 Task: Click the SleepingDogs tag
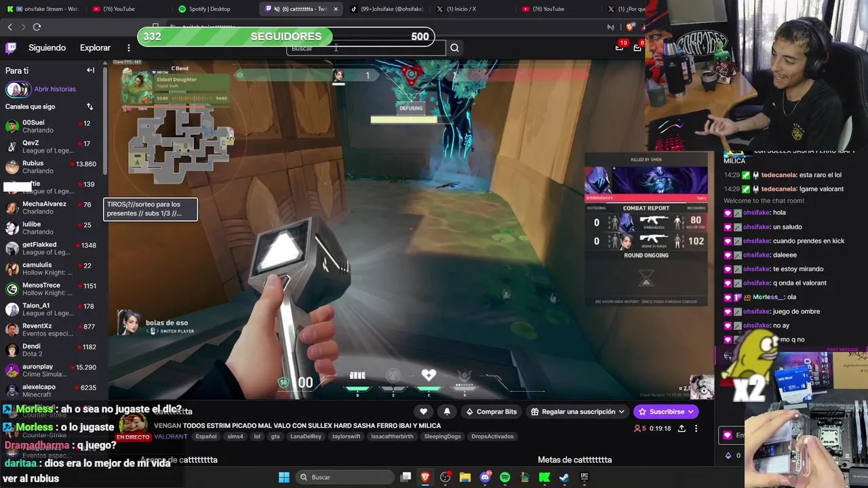(x=442, y=436)
